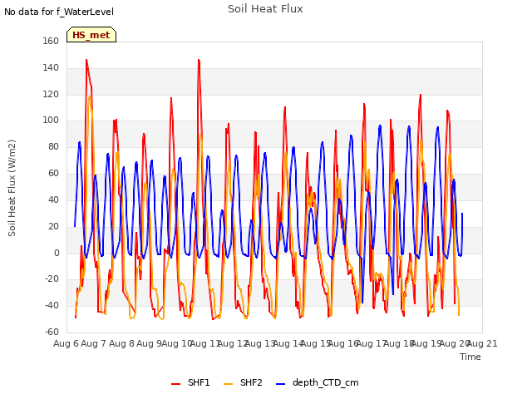
Task: Click the 80 y-axis tick label
Action: coord(53,146)
